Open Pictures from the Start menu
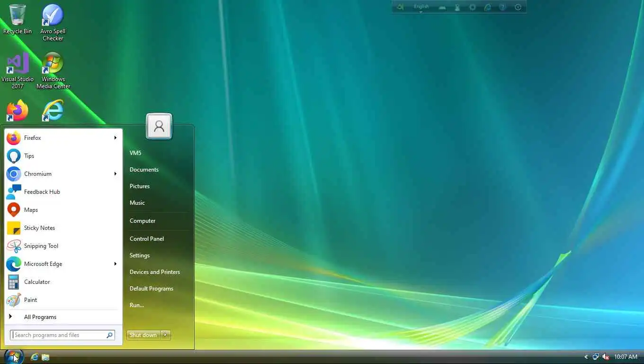 pyautogui.click(x=140, y=186)
